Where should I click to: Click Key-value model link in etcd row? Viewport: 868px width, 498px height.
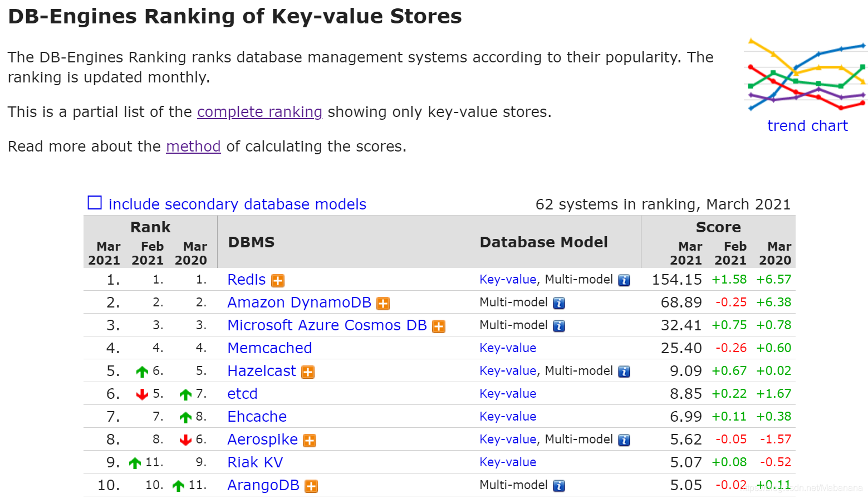pyautogui.click(x=508, y=394)
